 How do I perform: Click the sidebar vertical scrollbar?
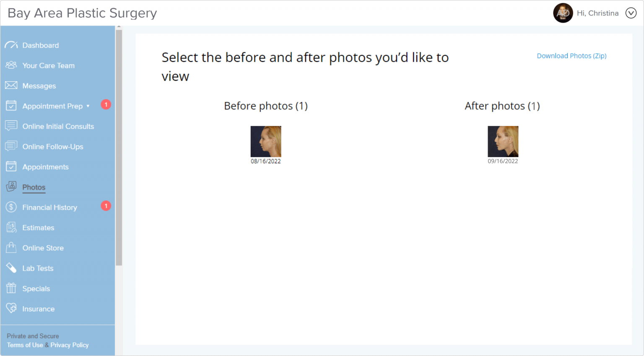click(x=119, y=147)
